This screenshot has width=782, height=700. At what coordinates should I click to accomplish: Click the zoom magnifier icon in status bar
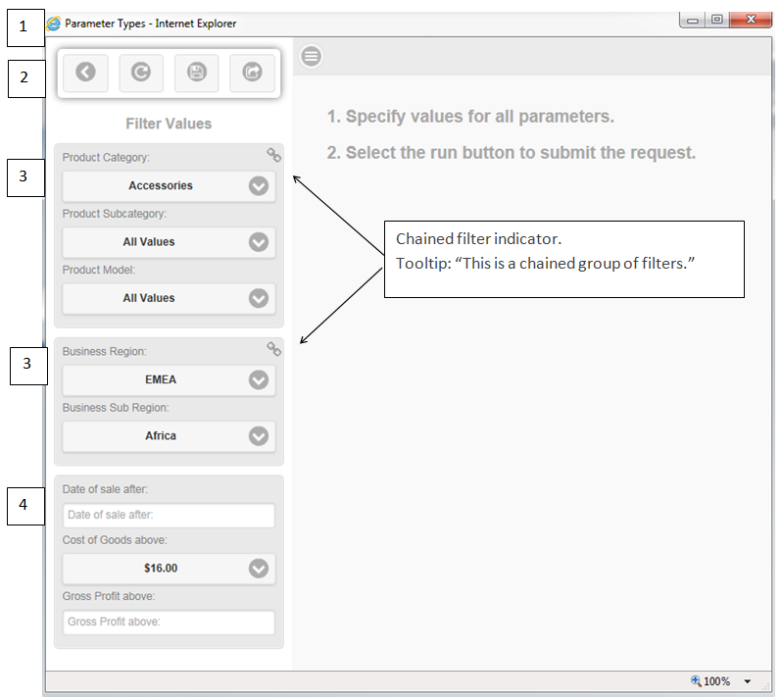pyautogui.click(x=696, y=680)
